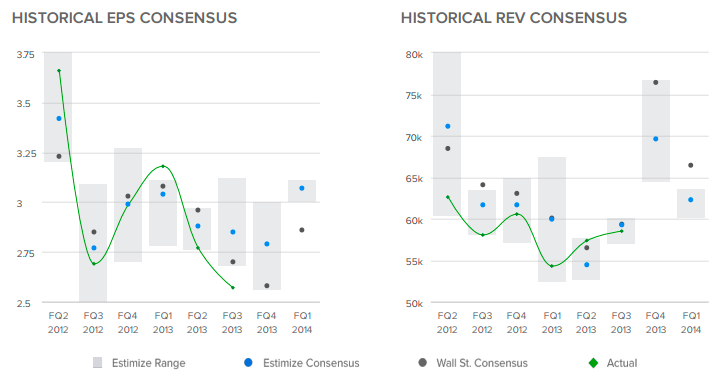Click the blue Estimize Consensus legend dot
This screenshot has height=387, width=718.
(x=248, y=363)
